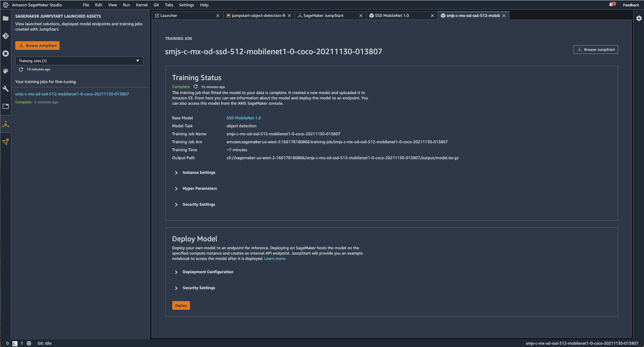
Task: Click orange Browse JumpStart button in sidebar
Action: point(37,46)
